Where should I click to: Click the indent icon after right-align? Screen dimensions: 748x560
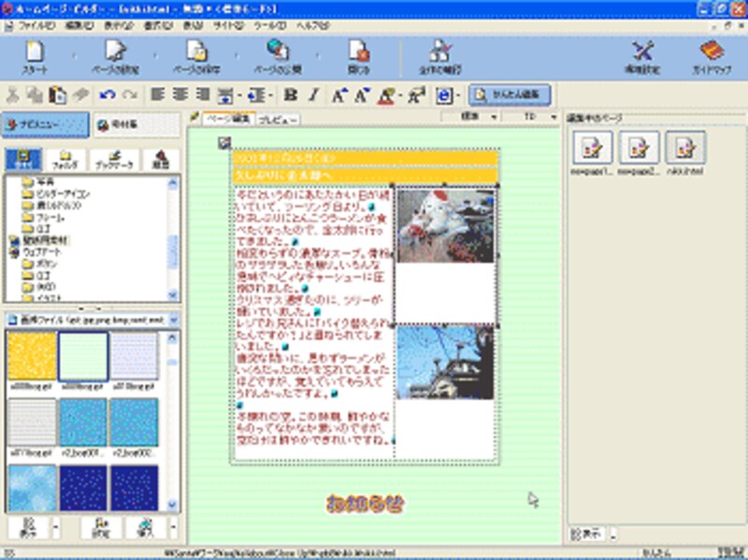click(x=225, y=95)
